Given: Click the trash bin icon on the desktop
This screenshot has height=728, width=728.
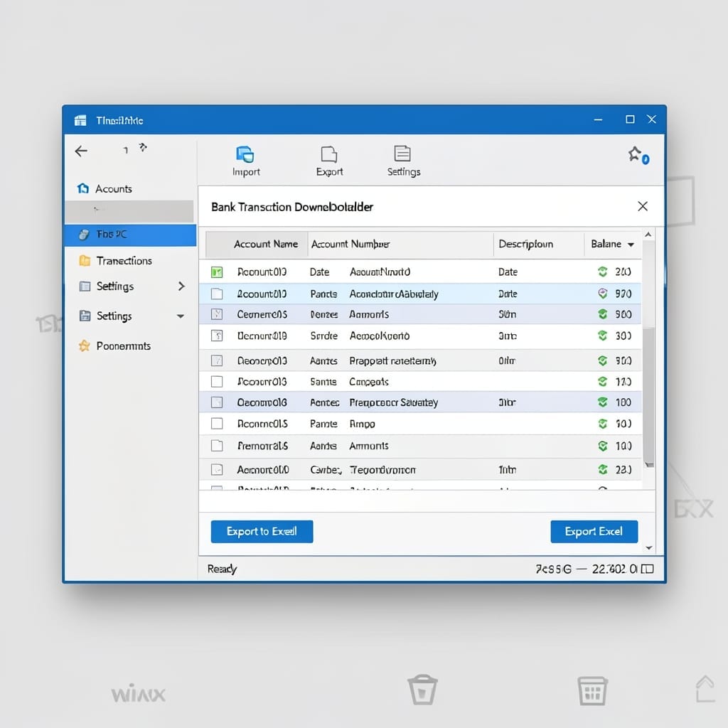Looking at the screenshot, I should tap(422, 690).
